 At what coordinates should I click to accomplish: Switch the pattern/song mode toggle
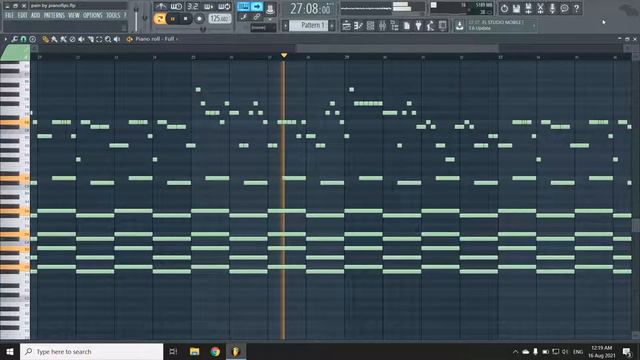[160, 19]
